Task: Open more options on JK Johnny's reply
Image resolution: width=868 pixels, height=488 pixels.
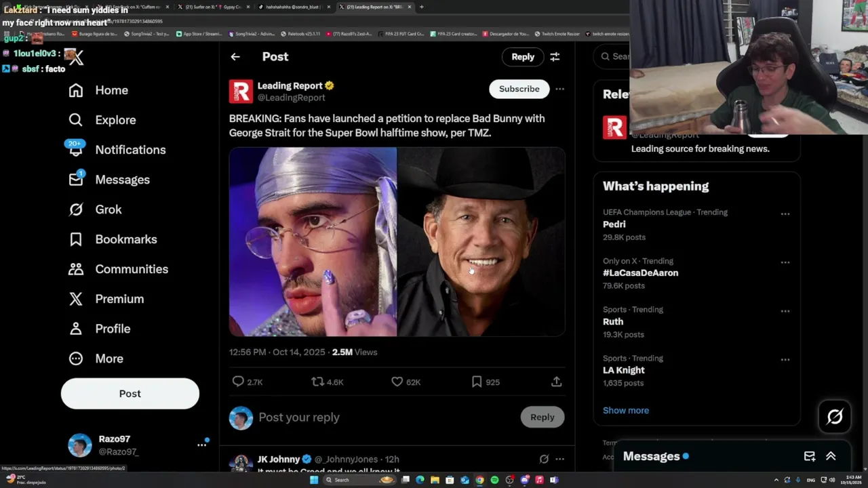Action: point(559,459)
